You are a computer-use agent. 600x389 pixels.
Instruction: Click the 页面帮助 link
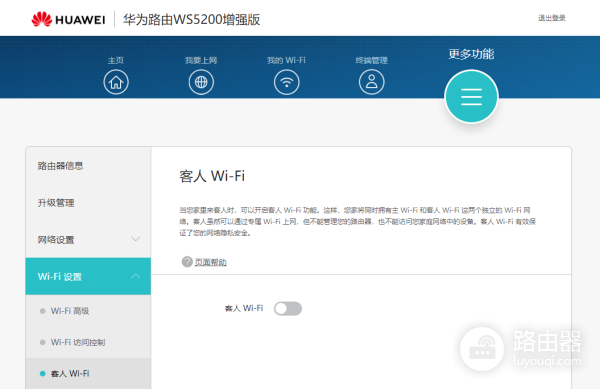210,262
